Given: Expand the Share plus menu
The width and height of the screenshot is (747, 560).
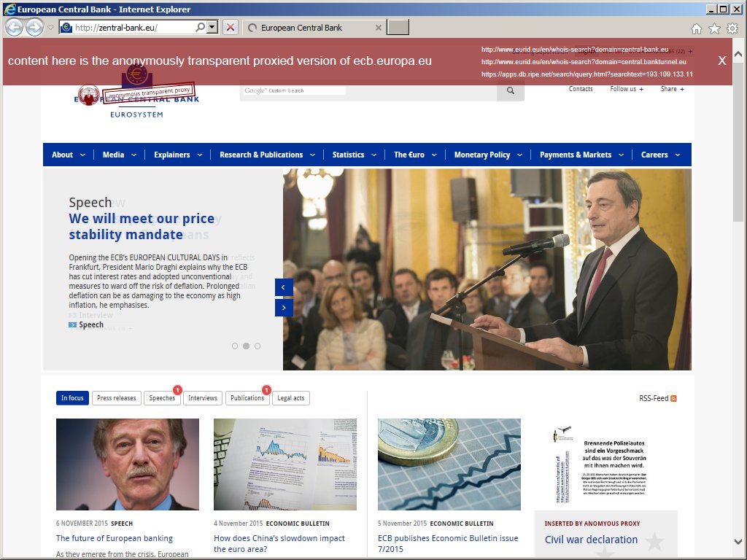Looking at the screenshot, I should 672,88.
